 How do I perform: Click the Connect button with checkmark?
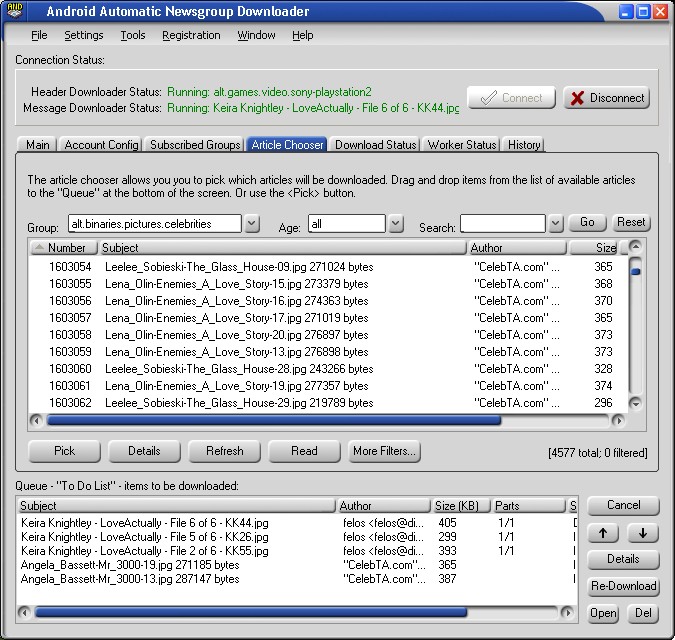coord(511,98)
